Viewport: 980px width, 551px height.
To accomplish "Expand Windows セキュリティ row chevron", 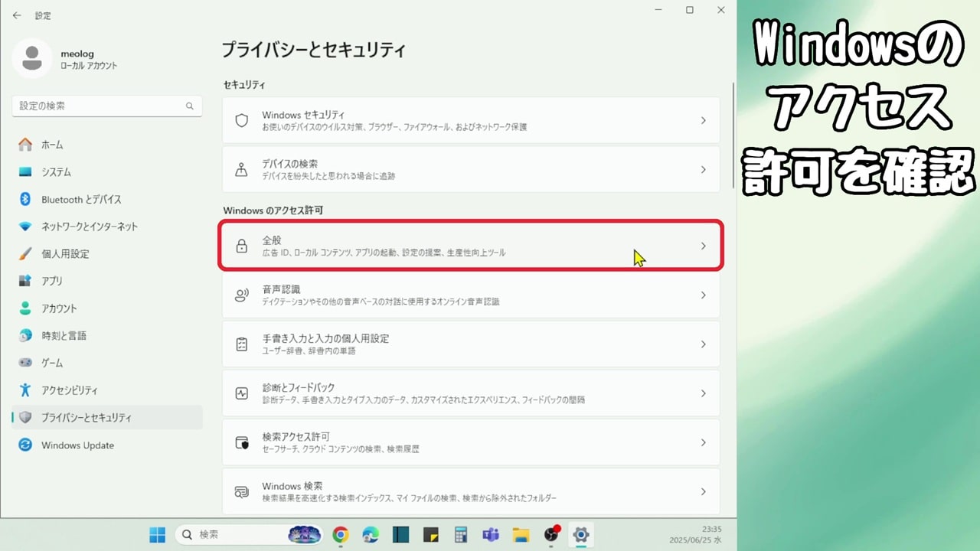I will 704,120.
